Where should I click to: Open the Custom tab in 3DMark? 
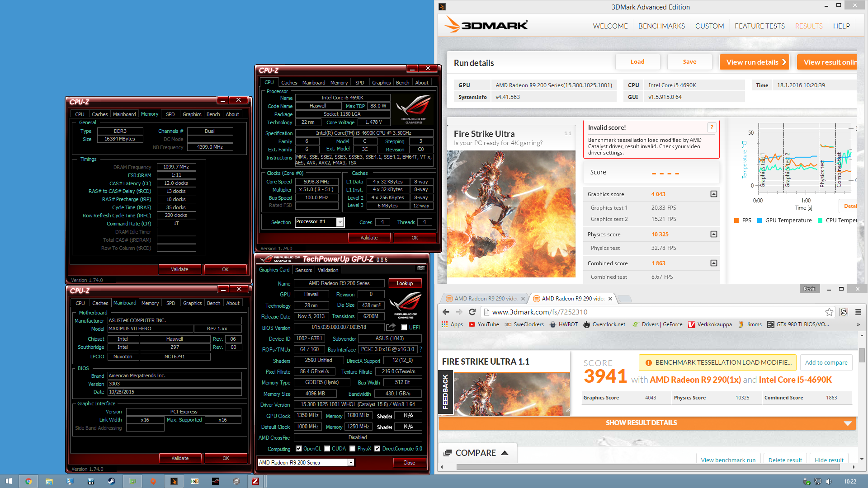709,26
